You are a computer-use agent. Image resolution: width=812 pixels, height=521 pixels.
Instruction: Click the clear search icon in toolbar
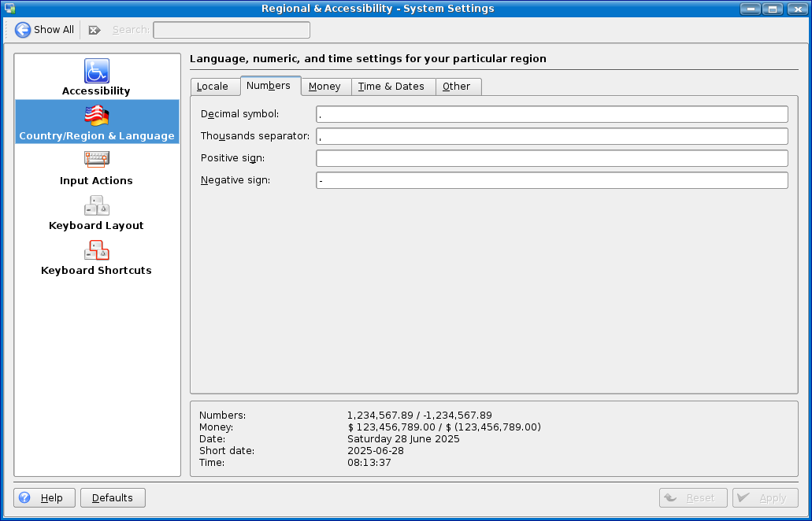tap(95, 30)
